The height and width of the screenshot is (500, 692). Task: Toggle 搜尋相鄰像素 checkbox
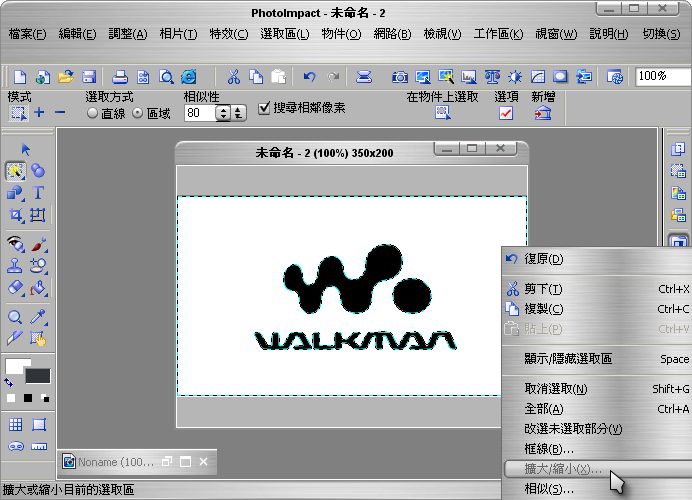(264, 108)
